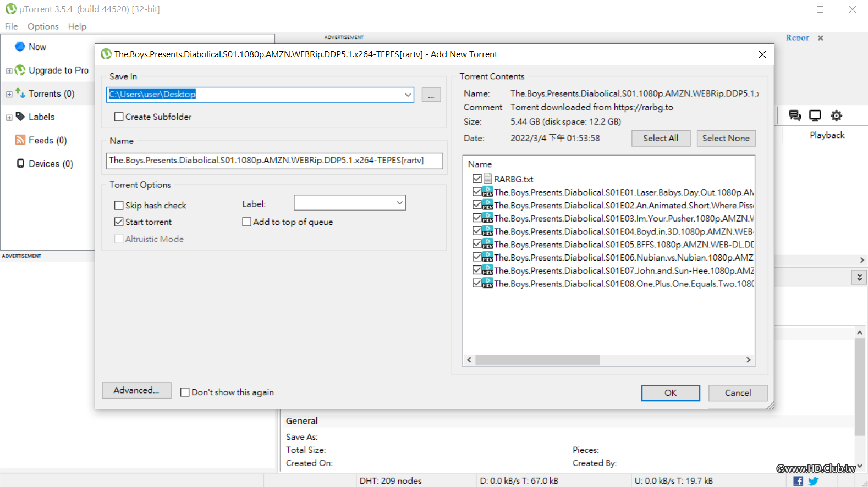Close the Add New Torrent dialog
This screenshot has width=868, height=487.
click(x=762, y=54)
